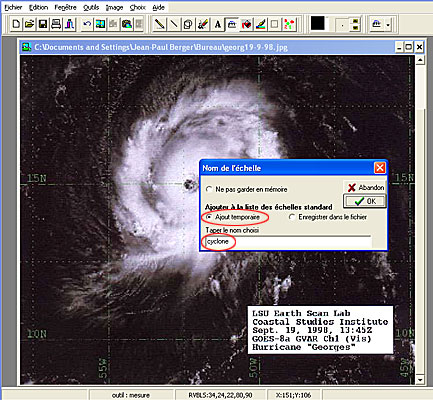Select the red paint bucket fill tool

tap(246, 24)
